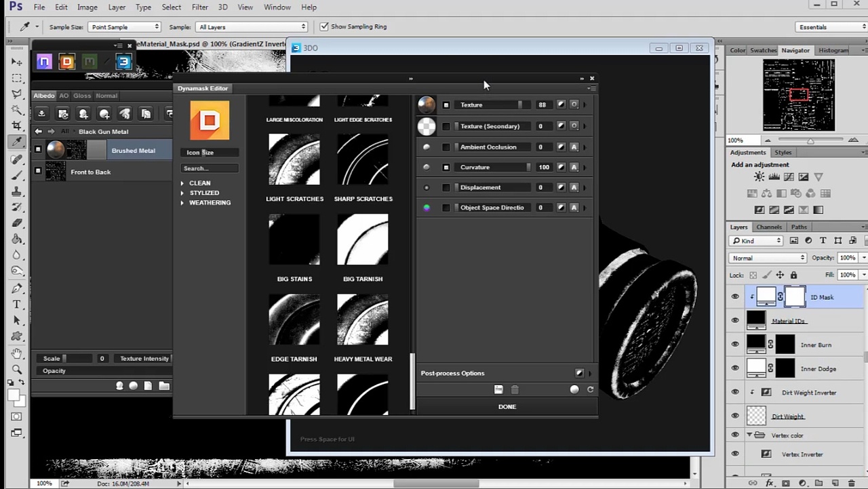The width and height of the screenshot is (868, 489).
Task: Select the Move tool
Action: coord(17,62)
